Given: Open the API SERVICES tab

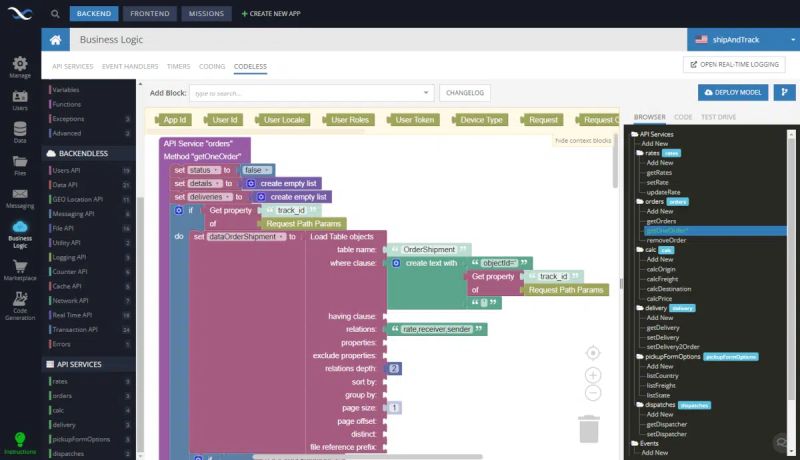Looking at the screenshot, I should click(x=72, y=66).
